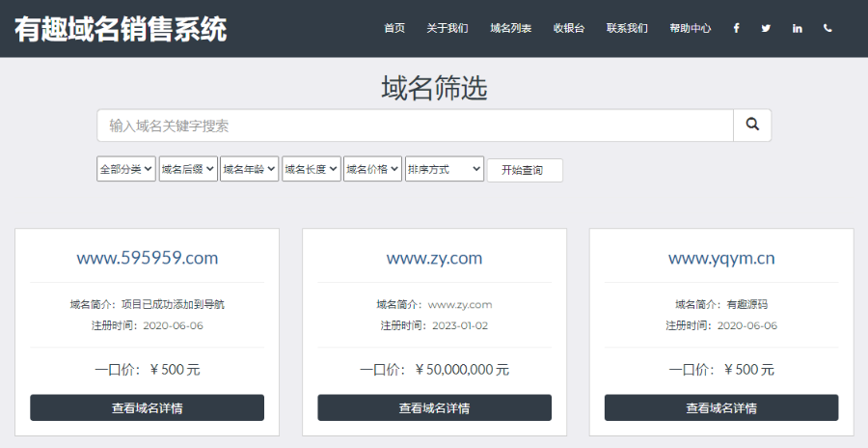Open the LinkedIn icon link
Screen dimensions: 868x448
[x=798, y=28]
